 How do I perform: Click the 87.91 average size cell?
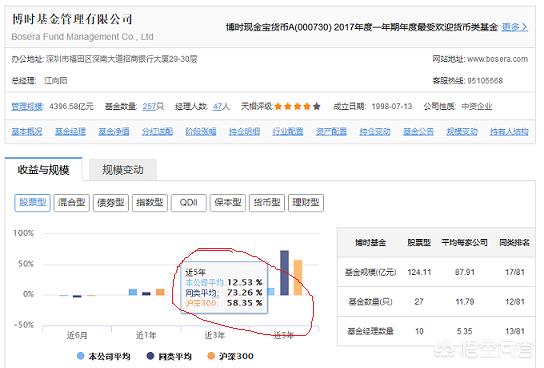coord(465,272)
